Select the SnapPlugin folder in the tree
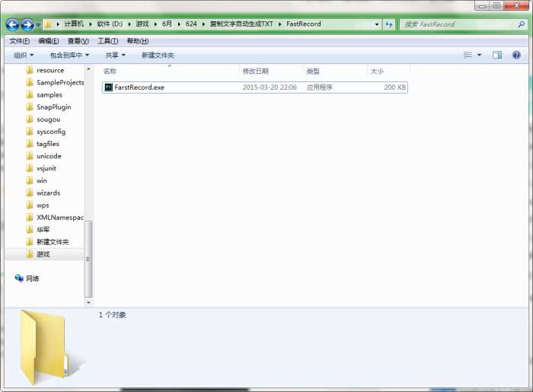 point(54,107)
